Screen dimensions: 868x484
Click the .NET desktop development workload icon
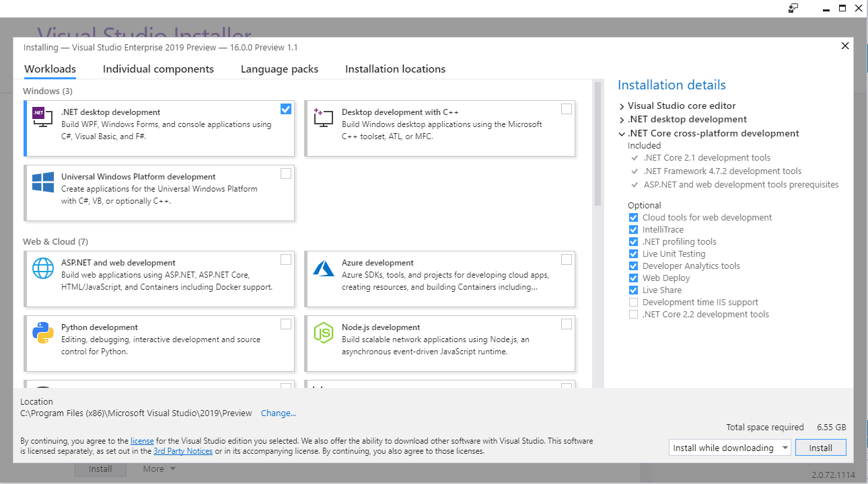tap(43, 118)
